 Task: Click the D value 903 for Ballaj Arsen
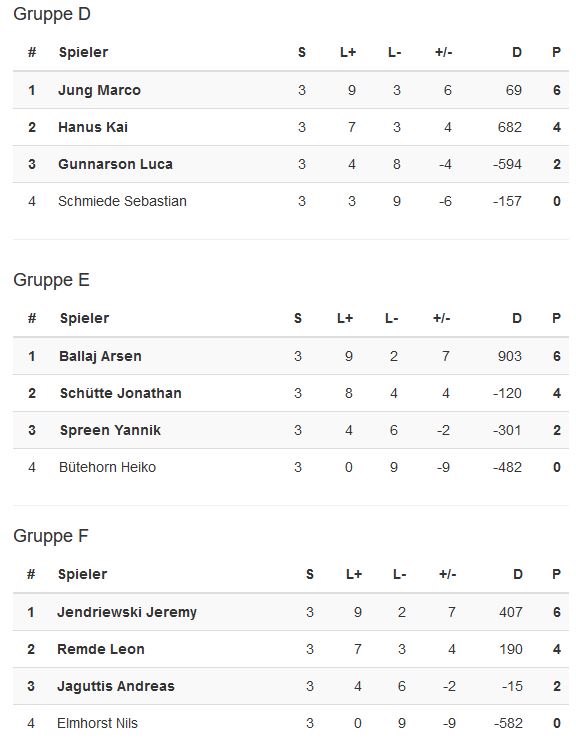tap(510, 356)
